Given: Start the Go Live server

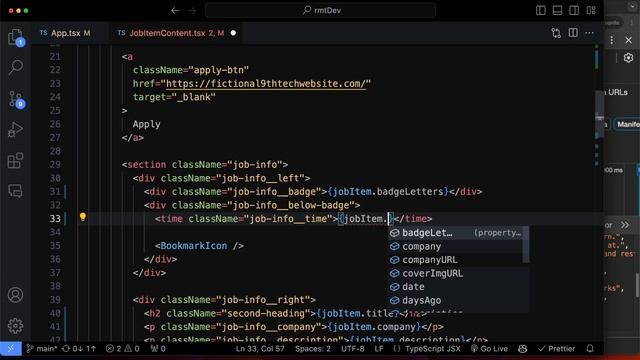Looking at the screenshot, I should 489,349.
